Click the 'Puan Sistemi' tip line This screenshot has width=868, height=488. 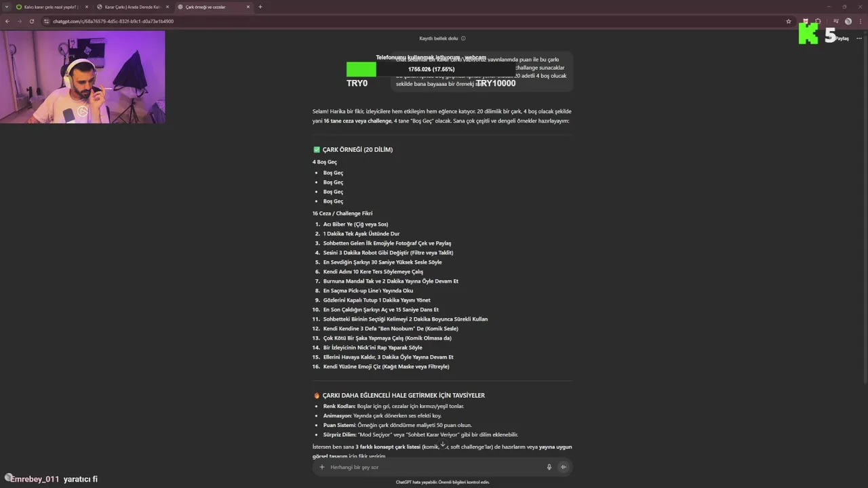tap(397, 425)
